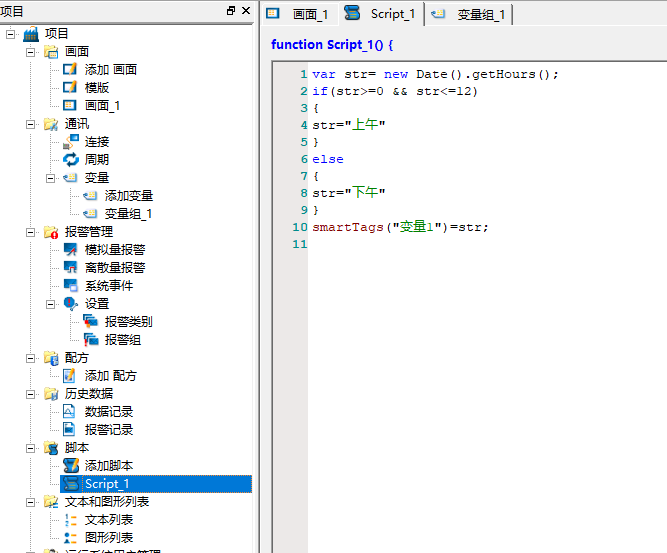Click the 离散量报警 icon
The image size is (667, 553).
pyautogui.click(x=71, y=268)
